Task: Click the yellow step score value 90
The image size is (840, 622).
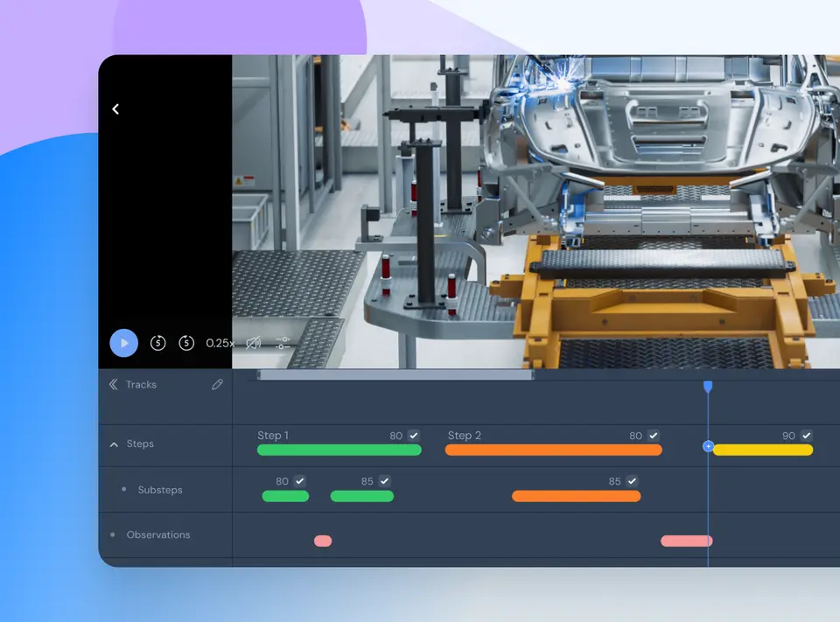Action: 788,436
